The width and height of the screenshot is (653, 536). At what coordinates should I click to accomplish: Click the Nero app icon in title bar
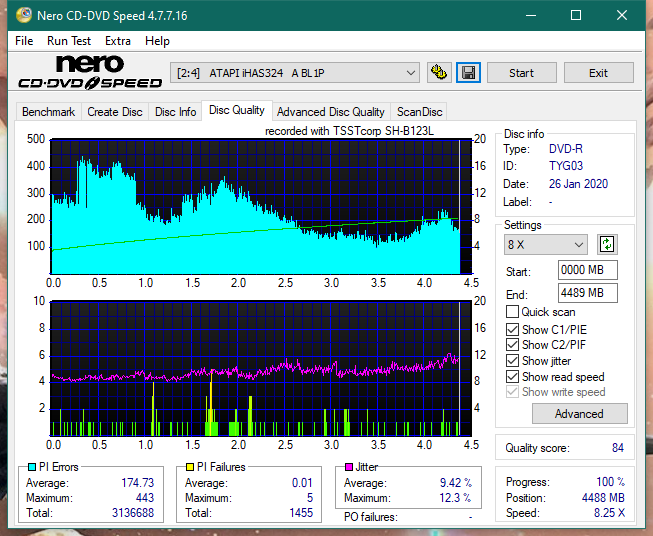[x=24, y=15]
